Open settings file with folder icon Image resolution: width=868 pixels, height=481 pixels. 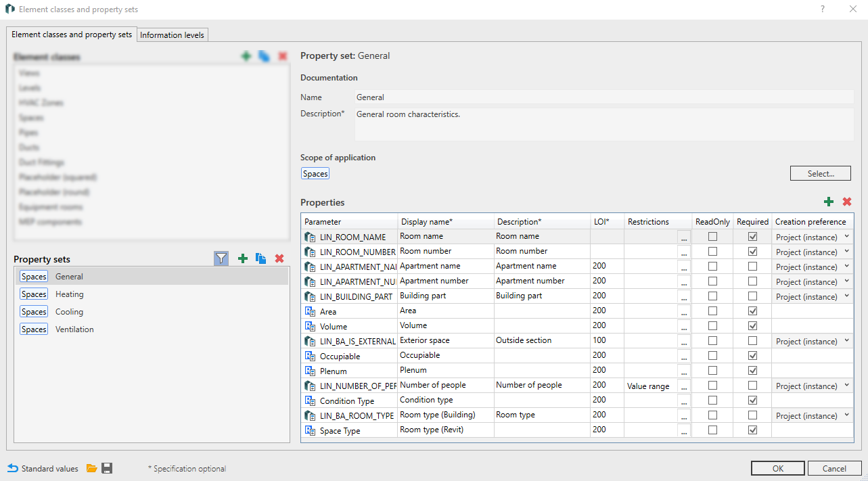coord(92,468)
